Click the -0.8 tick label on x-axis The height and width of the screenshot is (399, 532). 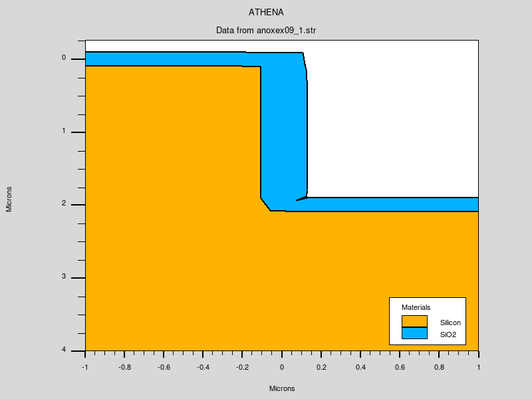click(124, 366)
